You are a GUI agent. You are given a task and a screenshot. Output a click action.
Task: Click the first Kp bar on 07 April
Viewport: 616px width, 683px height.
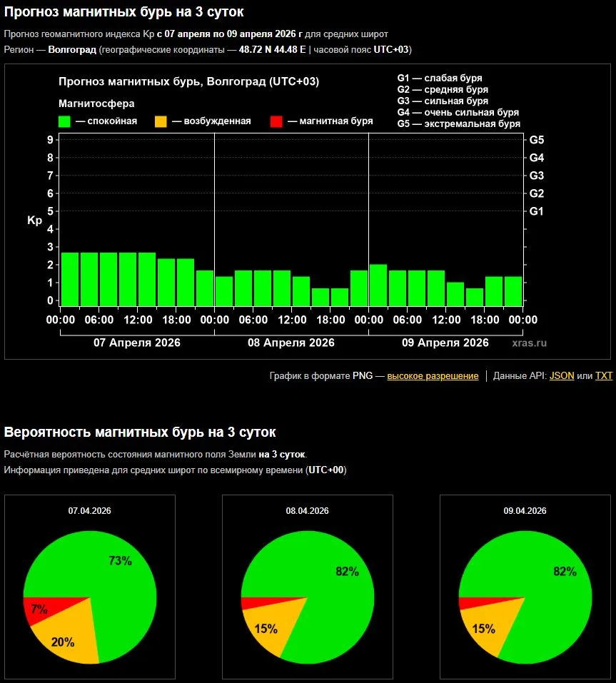pyautogui.click(x=70, y=279)
